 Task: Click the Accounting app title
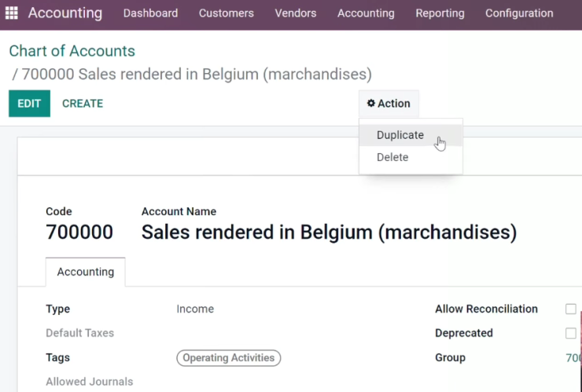coord(65,13)
